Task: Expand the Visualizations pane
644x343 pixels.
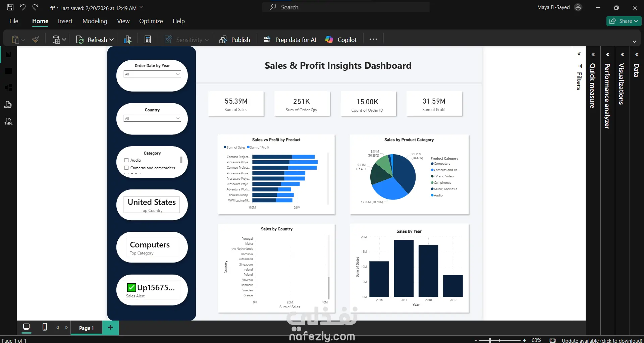Action: [x=622, y=54]
